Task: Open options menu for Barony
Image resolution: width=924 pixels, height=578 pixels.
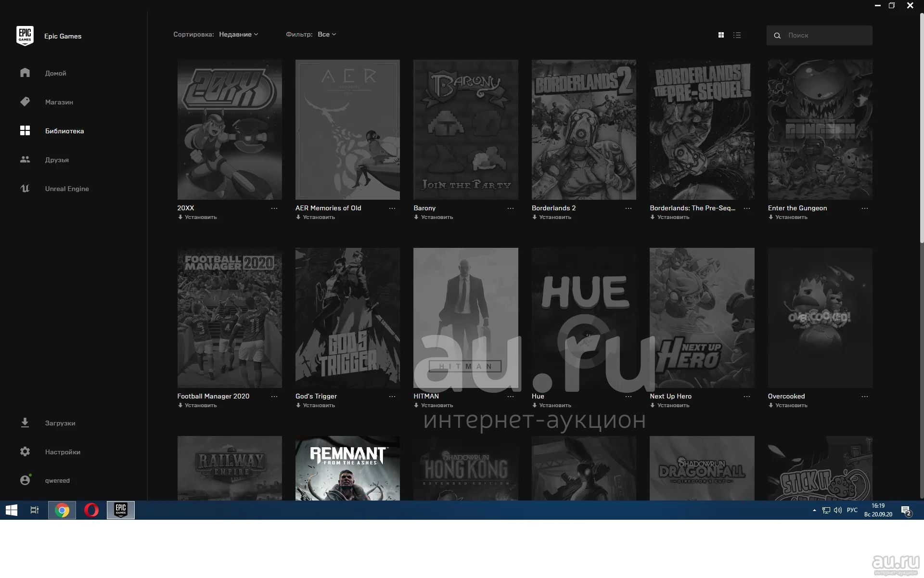Action: [x=510, y=208]
